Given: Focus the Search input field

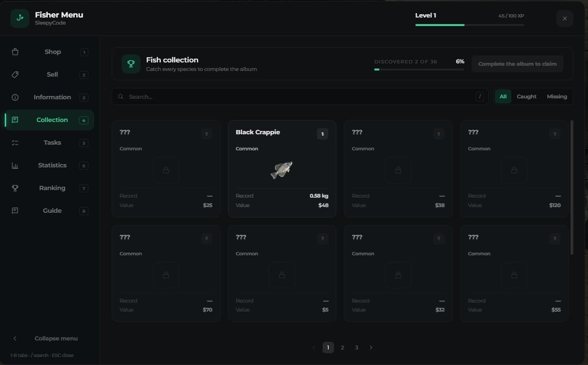Looking at the screenshot, I should coord(300,96).
